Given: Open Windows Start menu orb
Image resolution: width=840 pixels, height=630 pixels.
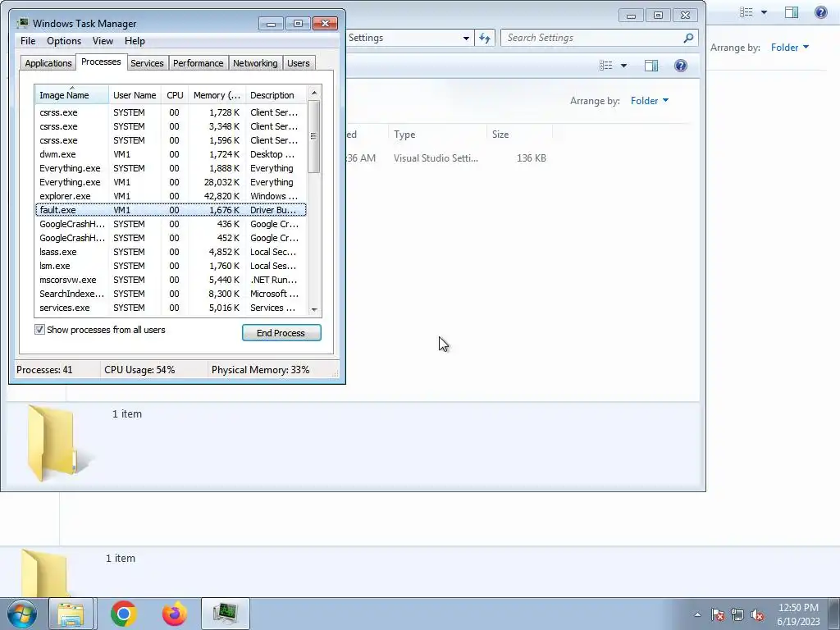Looking at the screenshot, I should [x=21, y=614].
